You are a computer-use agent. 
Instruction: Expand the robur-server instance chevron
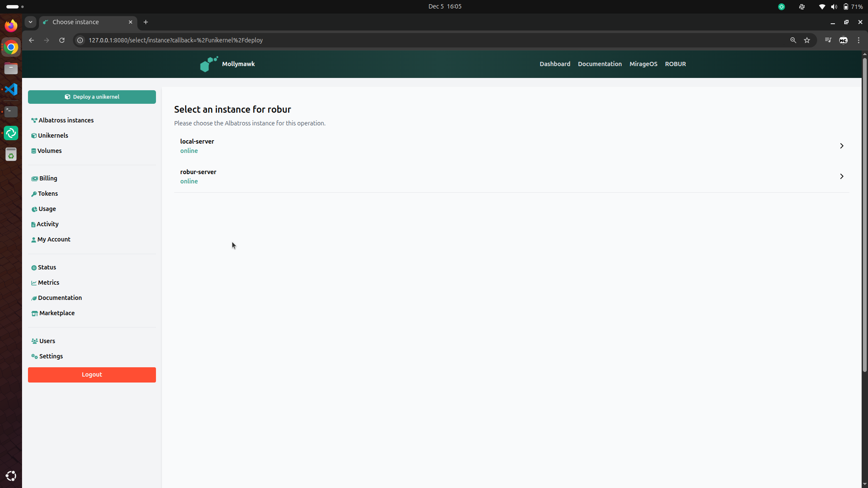(841, 177)
